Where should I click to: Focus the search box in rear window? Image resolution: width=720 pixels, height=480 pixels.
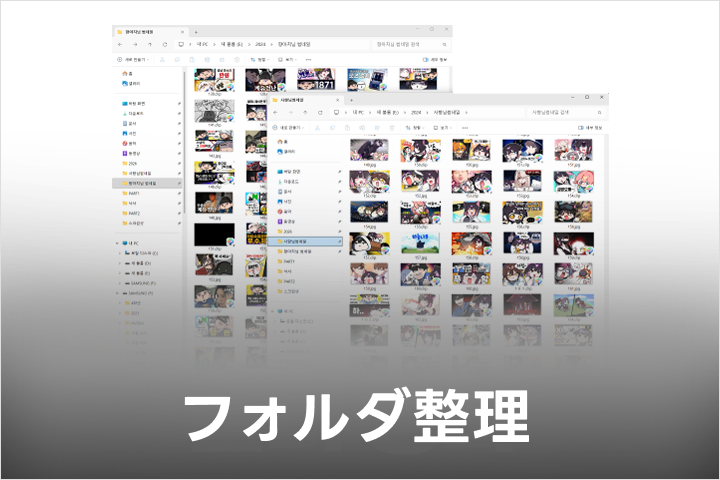tap(410, 45)
